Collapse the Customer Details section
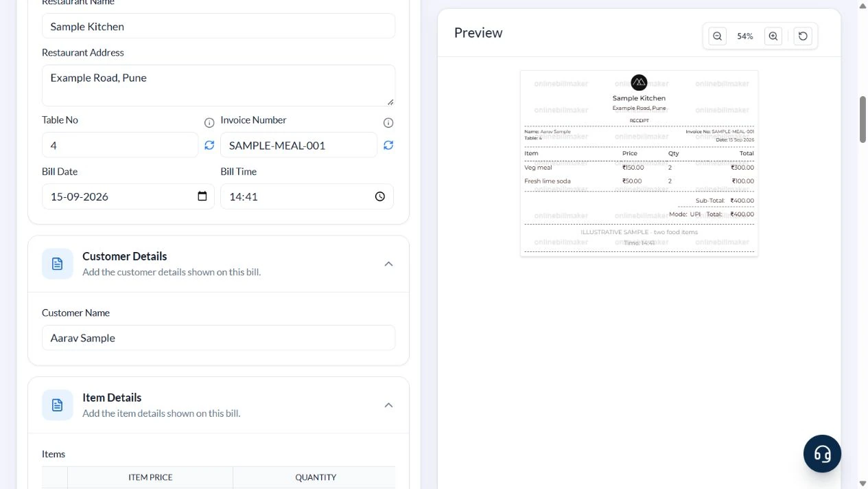This screenshot has width=868, height=489. pos(388,264)
